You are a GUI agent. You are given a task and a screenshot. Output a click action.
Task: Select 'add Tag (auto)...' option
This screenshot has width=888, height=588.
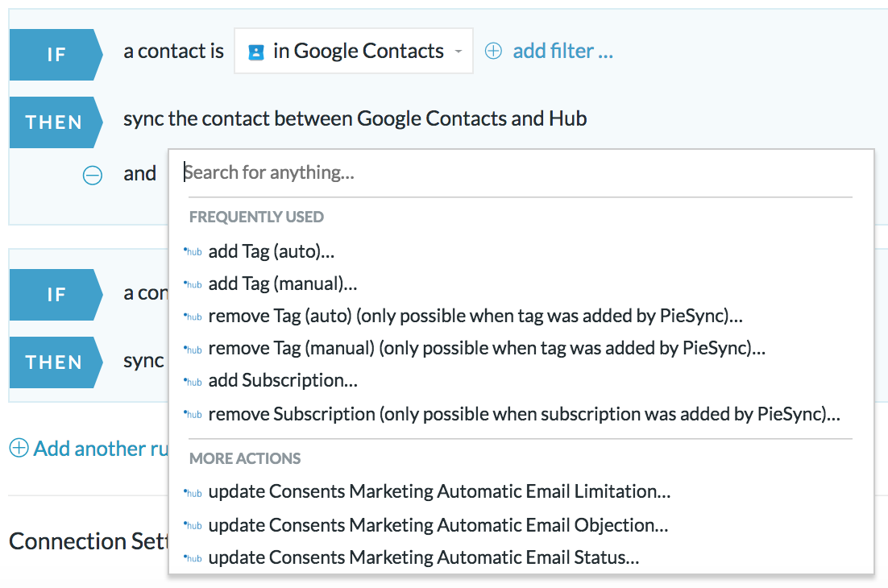click(272, 251)
